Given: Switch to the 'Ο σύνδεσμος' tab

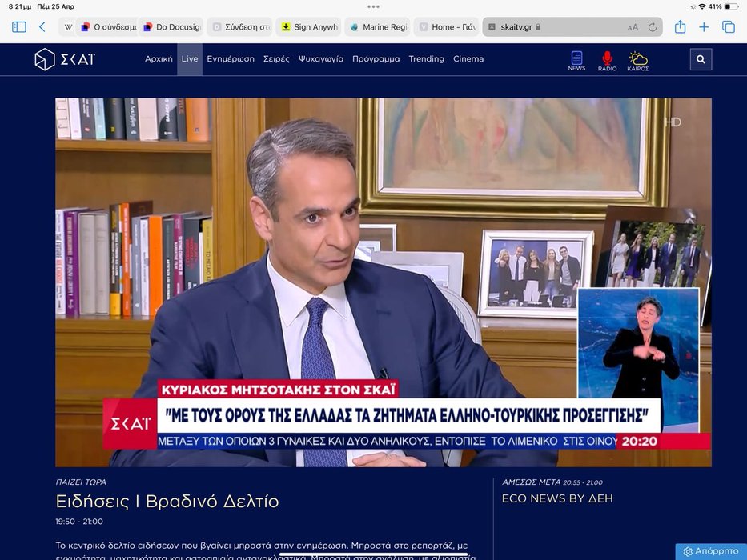Looking at the screenshot, I should [x=109, y=27].
